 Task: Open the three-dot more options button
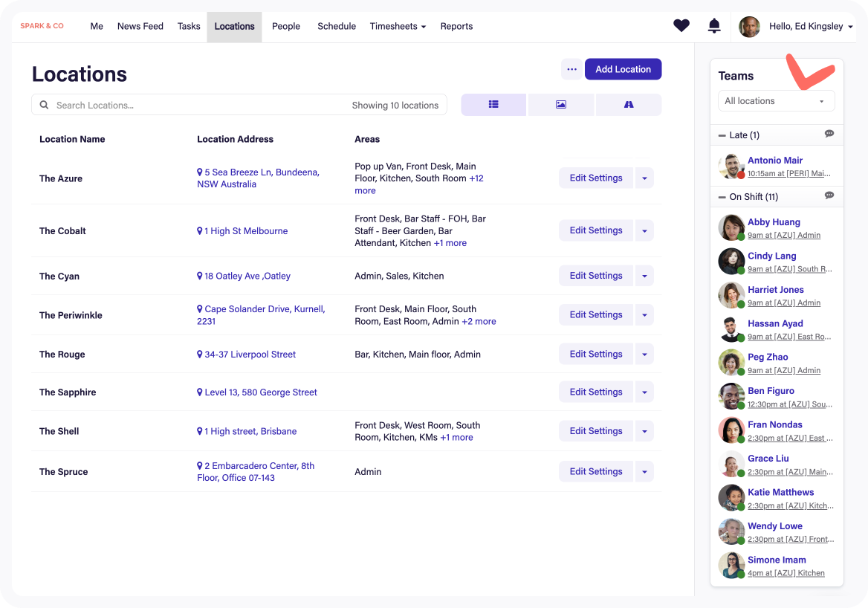point(571,69)
